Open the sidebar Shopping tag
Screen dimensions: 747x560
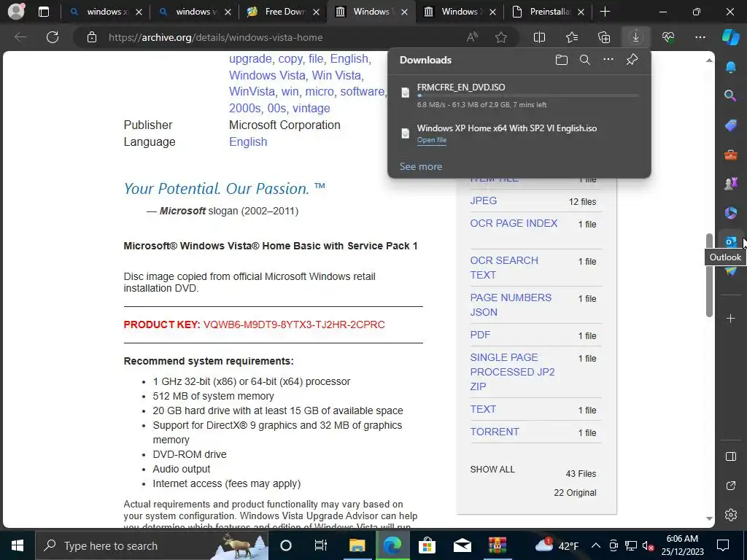pyautogui.click(x=730, y=125)
